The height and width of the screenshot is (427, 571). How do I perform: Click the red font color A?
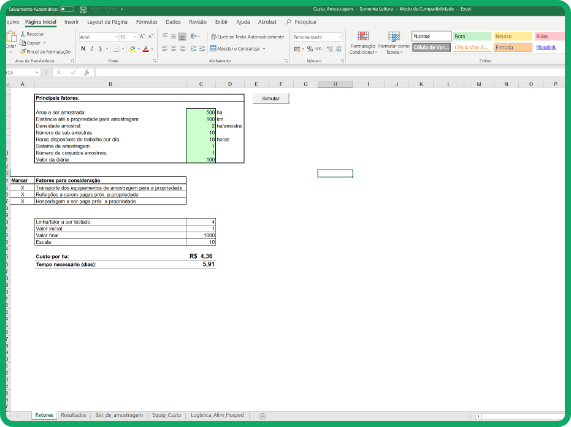point(146,49)
